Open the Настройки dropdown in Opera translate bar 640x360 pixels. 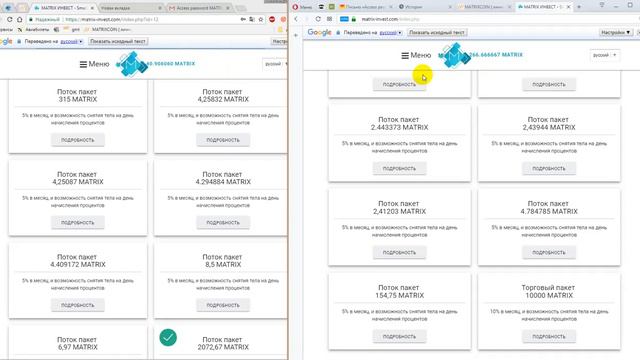616,33
